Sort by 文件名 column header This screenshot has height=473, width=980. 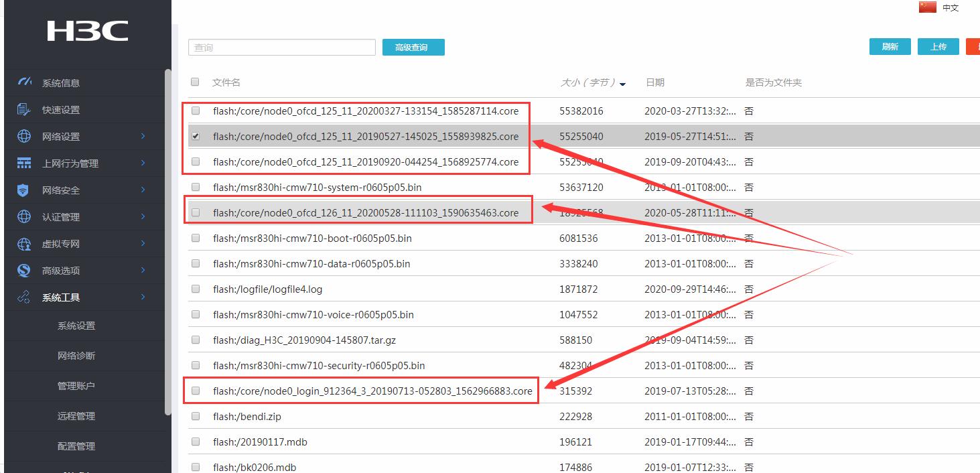pyautogui.click(x=226, y=82)
